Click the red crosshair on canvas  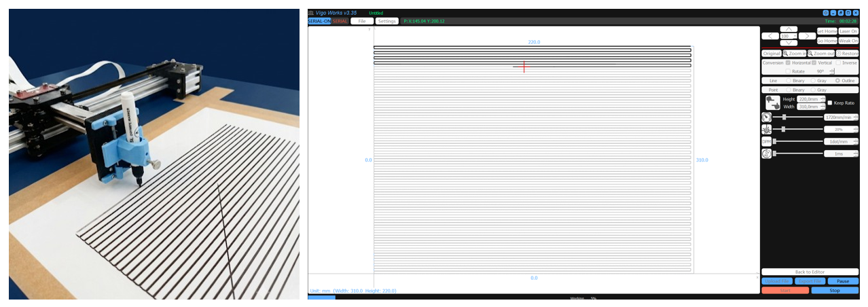pos(523,66)
